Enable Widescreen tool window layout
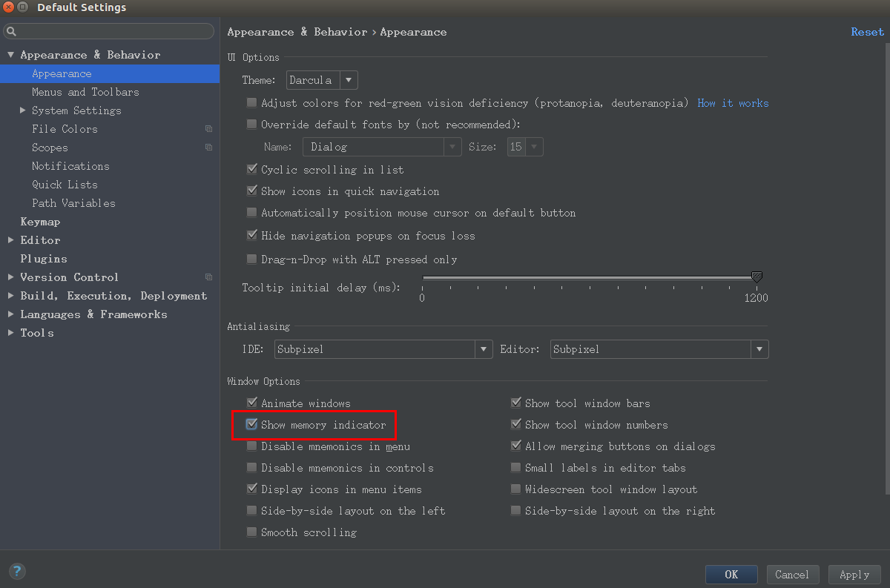The height and width of the screenshot is (588, 890). (x=516, y=489)
